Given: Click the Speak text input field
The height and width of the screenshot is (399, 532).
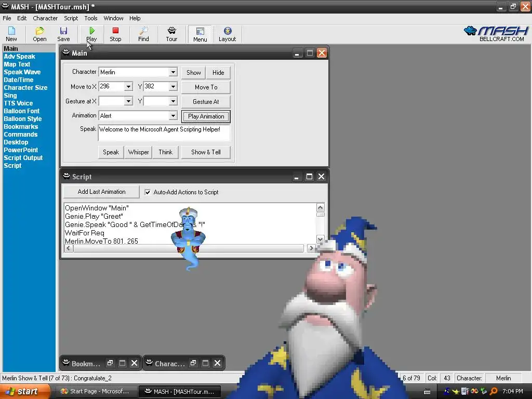Looking at the screenshot, I should 164,132.
